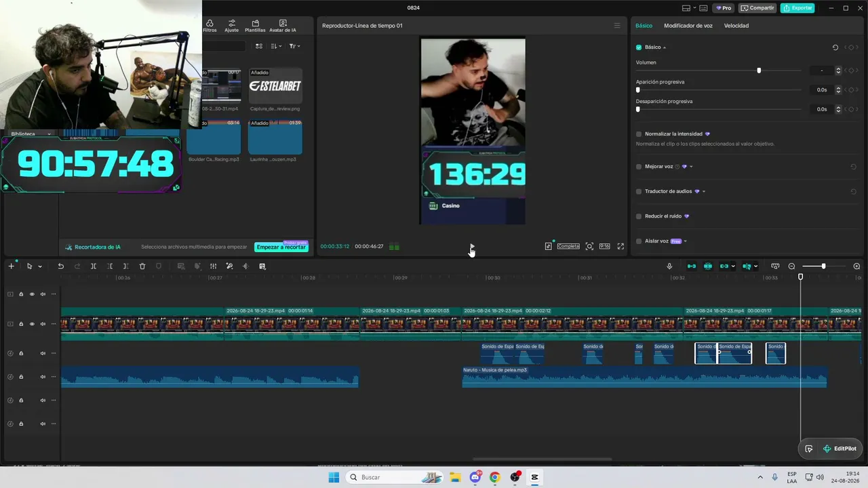Screen dimensions: 868x488
Task: Open the voice enhance microphone tool in timeline toolbar
Action: coord(229,266)
